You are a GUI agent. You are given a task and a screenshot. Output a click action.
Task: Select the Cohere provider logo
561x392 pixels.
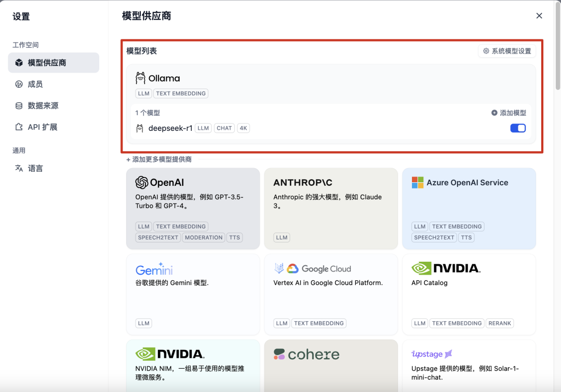tap(306, 354)
